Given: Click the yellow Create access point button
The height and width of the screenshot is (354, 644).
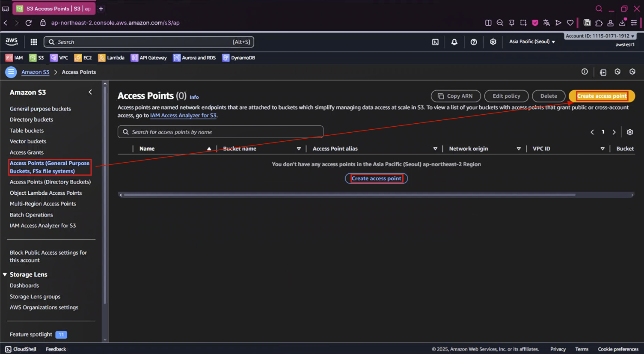Looking at the screenshot, I should click(x=602, y=96).
